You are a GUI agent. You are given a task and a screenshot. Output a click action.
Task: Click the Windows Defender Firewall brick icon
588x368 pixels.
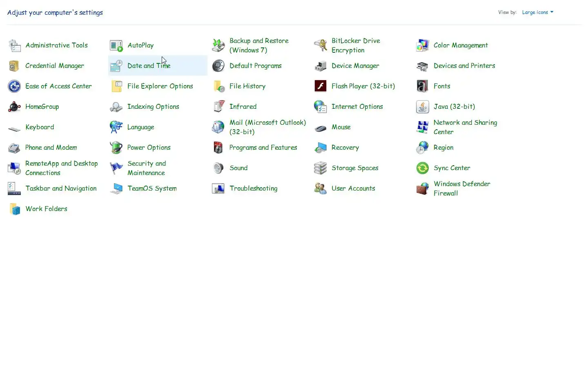pos(423,188)
